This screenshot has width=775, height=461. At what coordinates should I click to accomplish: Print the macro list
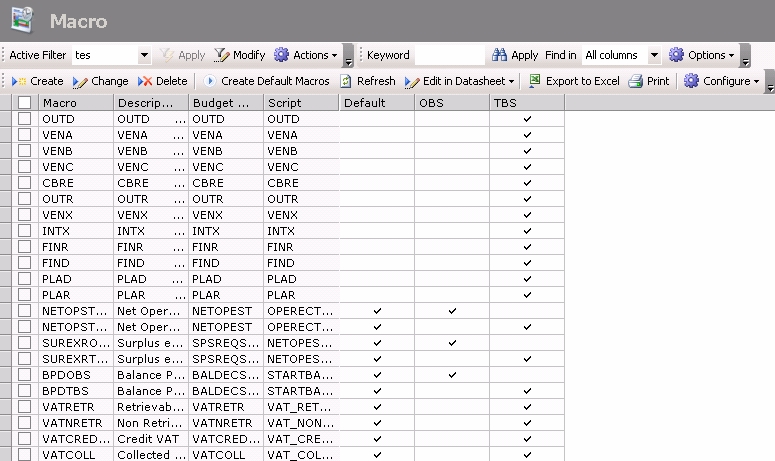coord(635,81)
